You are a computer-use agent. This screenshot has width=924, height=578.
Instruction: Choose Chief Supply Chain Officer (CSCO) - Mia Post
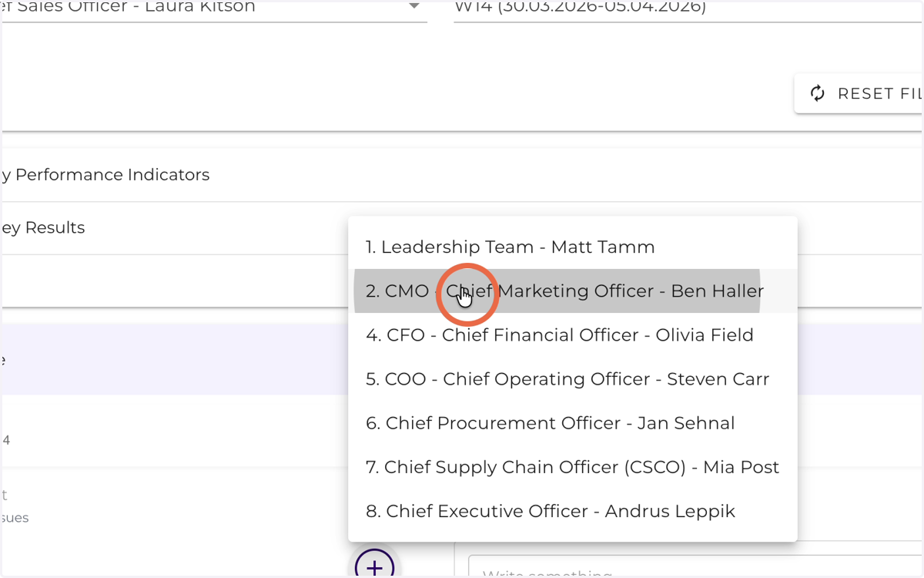pyautogui.click(x=572, y=466)
